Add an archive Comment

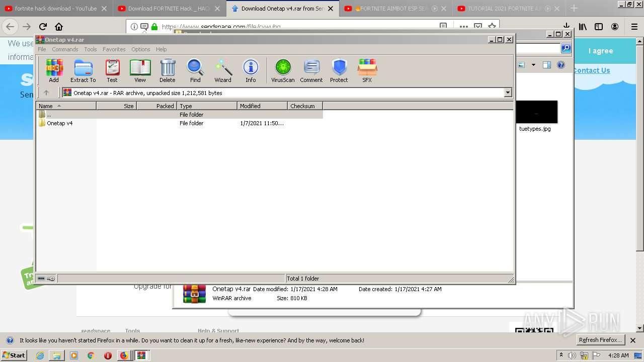click(311, 70)
